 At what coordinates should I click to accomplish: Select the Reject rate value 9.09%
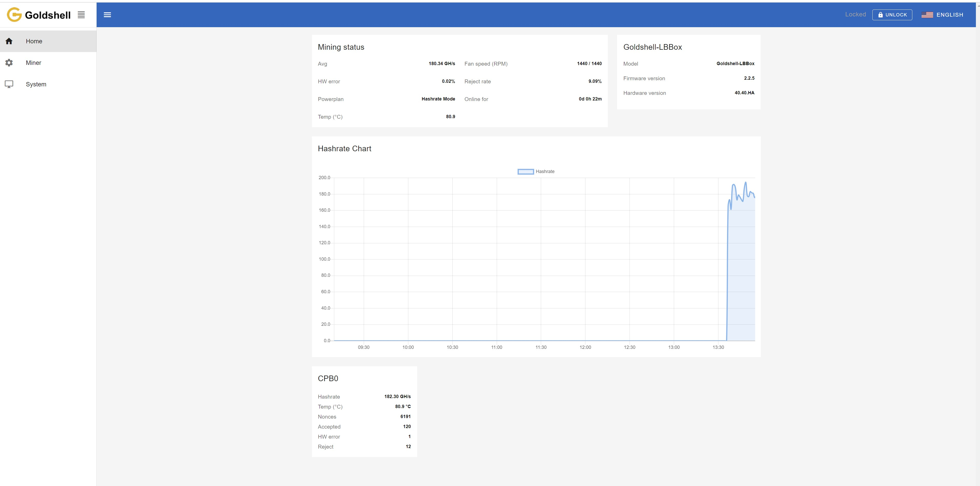(595, 82)
